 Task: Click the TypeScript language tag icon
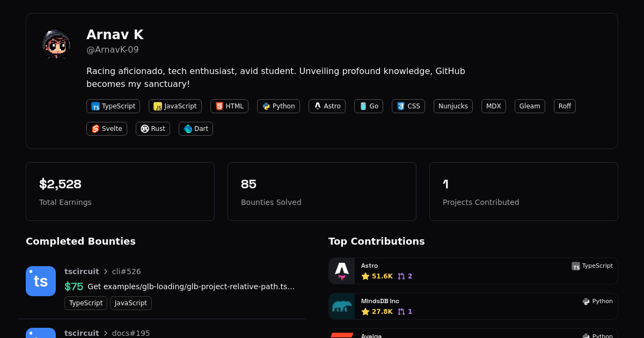pos(96,106)
